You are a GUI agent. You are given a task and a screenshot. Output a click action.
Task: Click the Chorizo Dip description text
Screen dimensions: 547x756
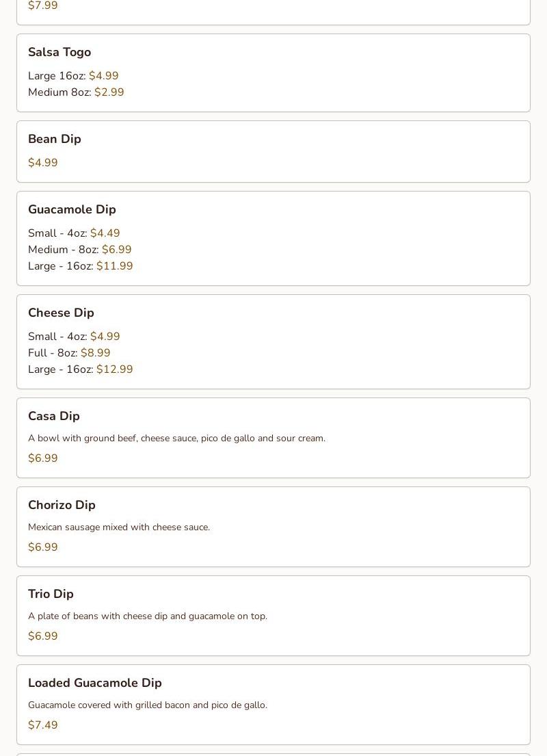pos(119,527)
